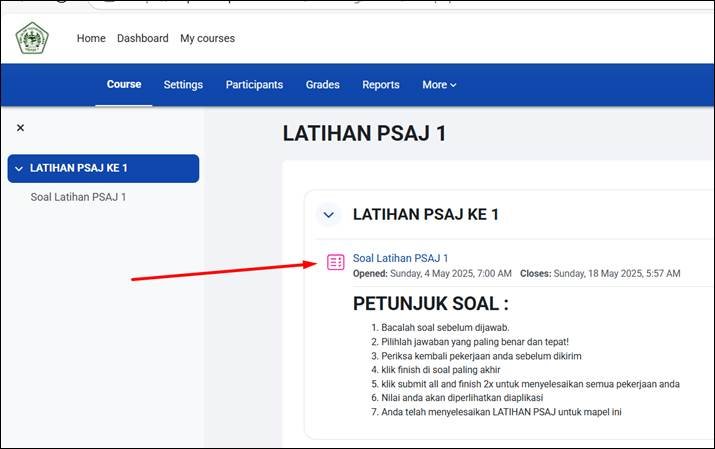Open the More dropdown menu
The image size is (715, 449).
[439, 85]
